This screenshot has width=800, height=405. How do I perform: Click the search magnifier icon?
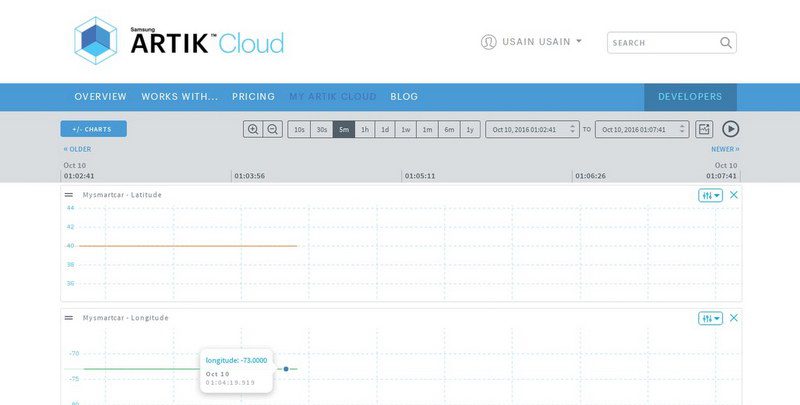[726, 43]
